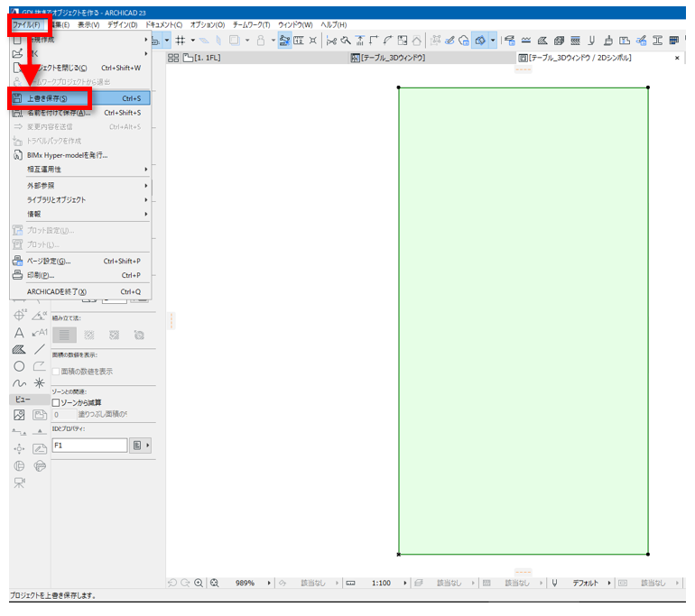Viewport: 695px width, 616px height.
Task: Select the Text tool (A icon)
Action: (x=19, y=333)
